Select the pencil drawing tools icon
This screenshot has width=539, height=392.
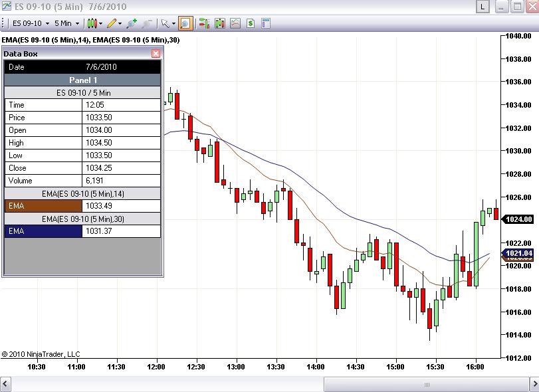coord(112,23)
